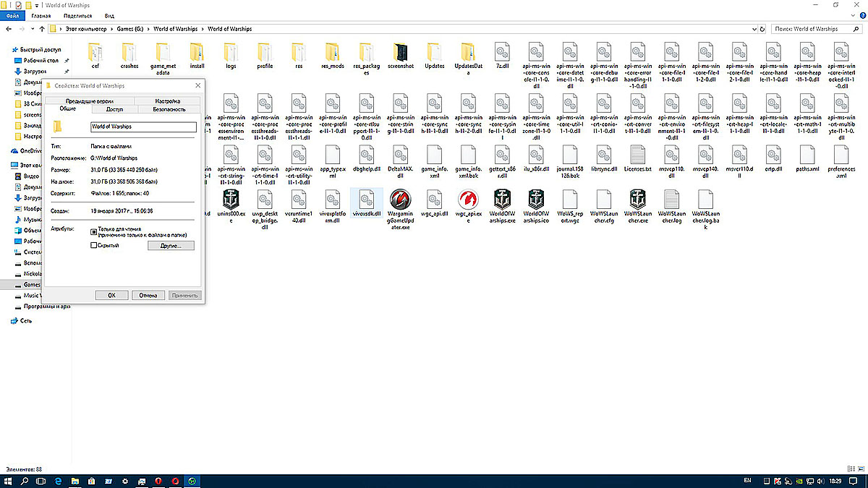Viewport: 868px width, 488px height.
Task: Open the 'Файл' ribbon menu
Action: pyautogui.click(x=13, y=15)
